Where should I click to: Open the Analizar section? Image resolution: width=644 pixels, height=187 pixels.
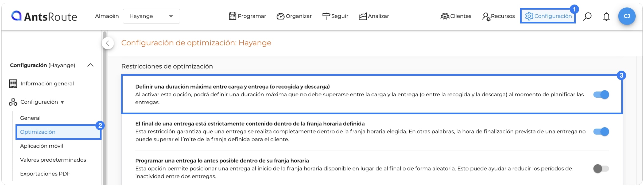pos(374,16)
